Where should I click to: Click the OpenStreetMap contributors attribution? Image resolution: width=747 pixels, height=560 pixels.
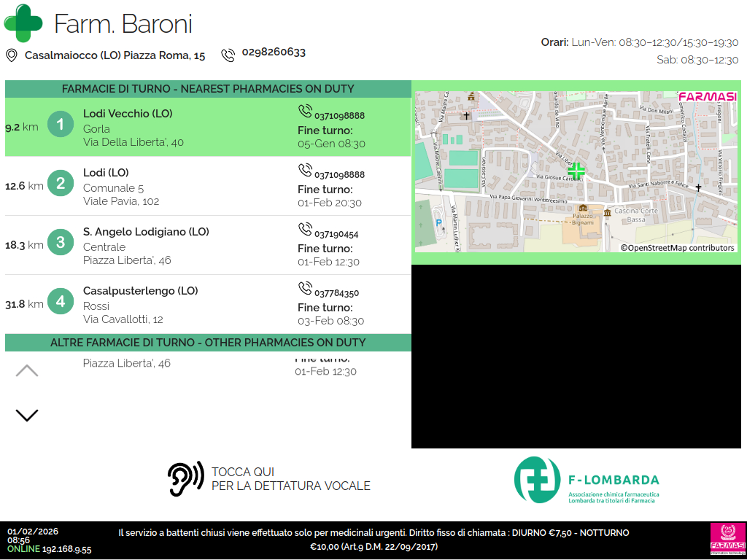pos(678,248)
